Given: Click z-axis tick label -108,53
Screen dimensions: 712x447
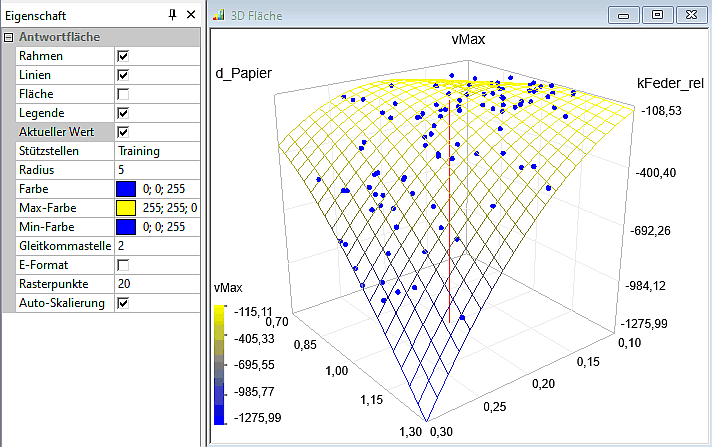Looking at the screenshot, I should [x=661, y=111].
